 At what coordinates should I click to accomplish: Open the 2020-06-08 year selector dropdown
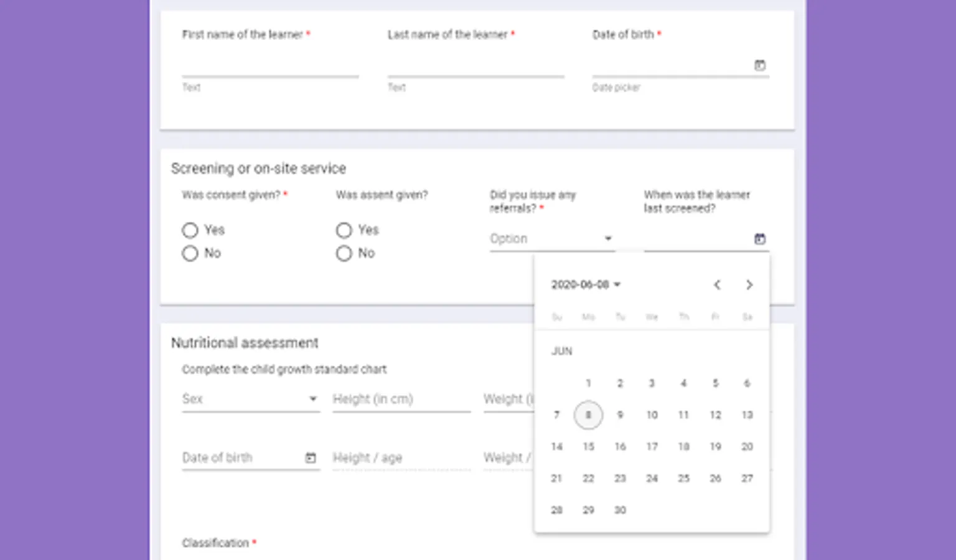(586, 285)
